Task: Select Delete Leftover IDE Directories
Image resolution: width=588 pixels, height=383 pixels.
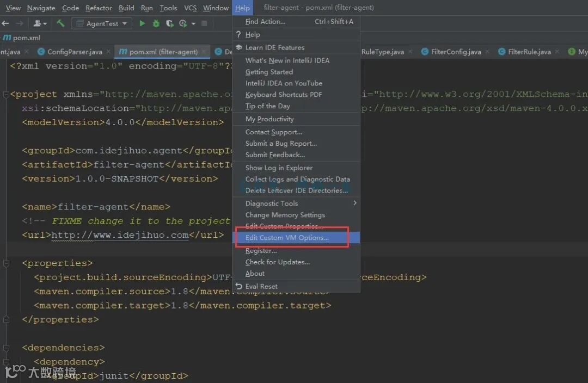Action: click(296, 190)
